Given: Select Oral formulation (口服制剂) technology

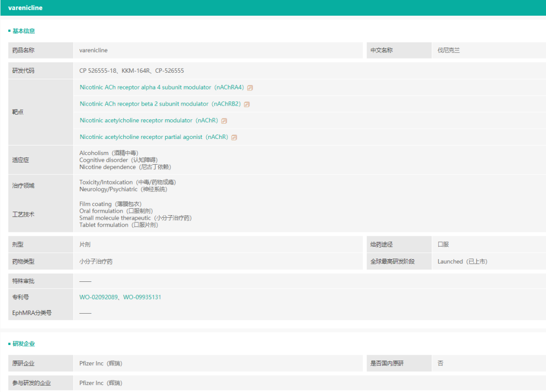Looking at the screenshot, I should click(116, 211).
